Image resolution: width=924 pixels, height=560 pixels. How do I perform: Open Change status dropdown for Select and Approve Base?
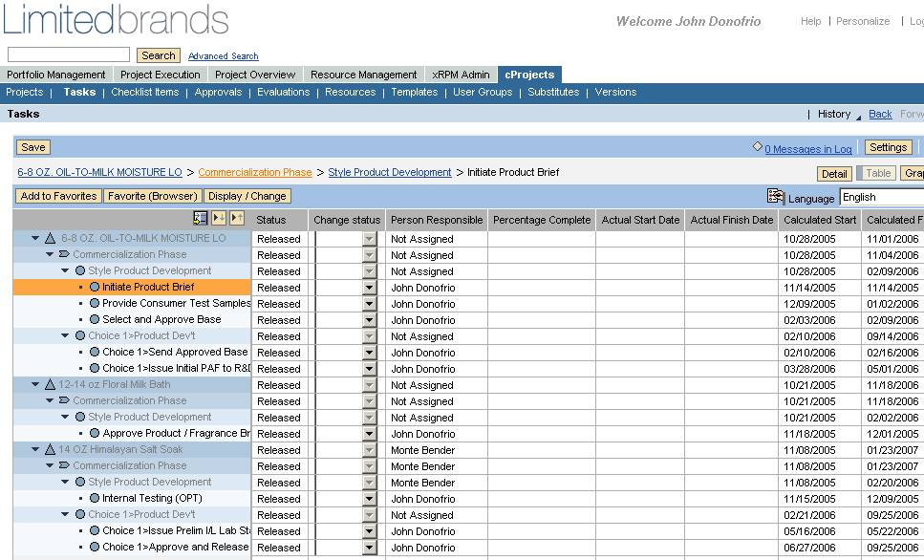point(370,320)
